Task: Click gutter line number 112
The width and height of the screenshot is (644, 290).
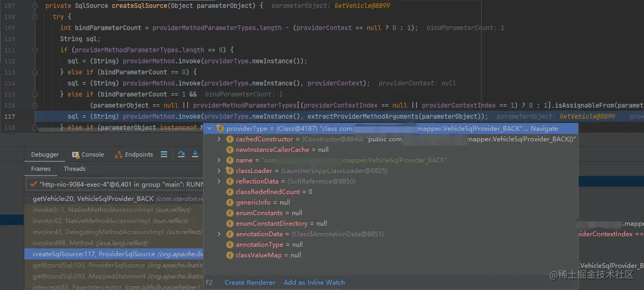Action: (9, 61)
